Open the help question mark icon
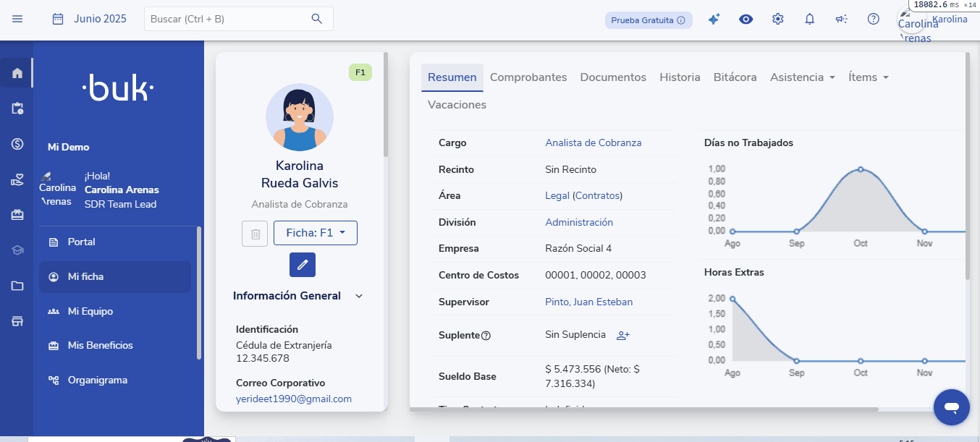This screenshot has width=980, height=442. 874,20
